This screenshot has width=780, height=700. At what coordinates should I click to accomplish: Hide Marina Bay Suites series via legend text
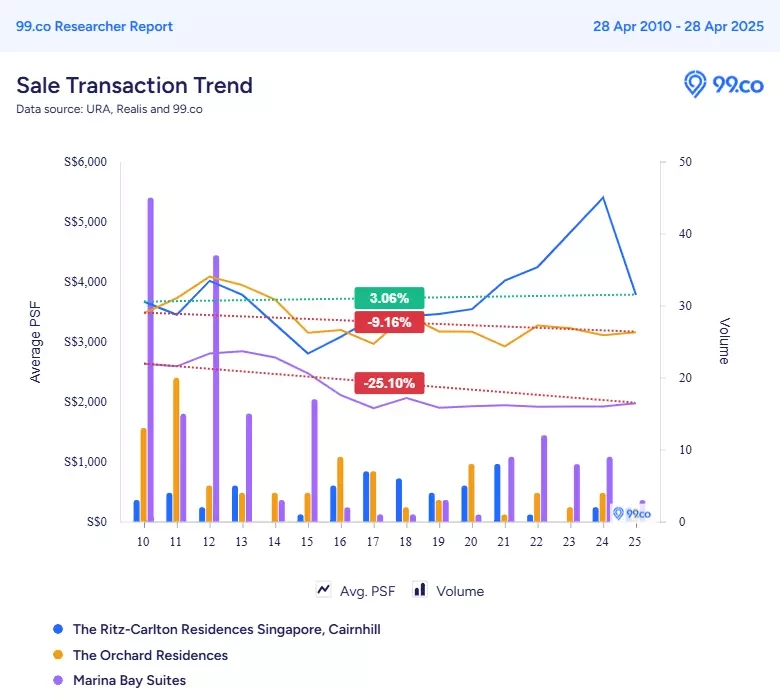(x=129, y=680)
